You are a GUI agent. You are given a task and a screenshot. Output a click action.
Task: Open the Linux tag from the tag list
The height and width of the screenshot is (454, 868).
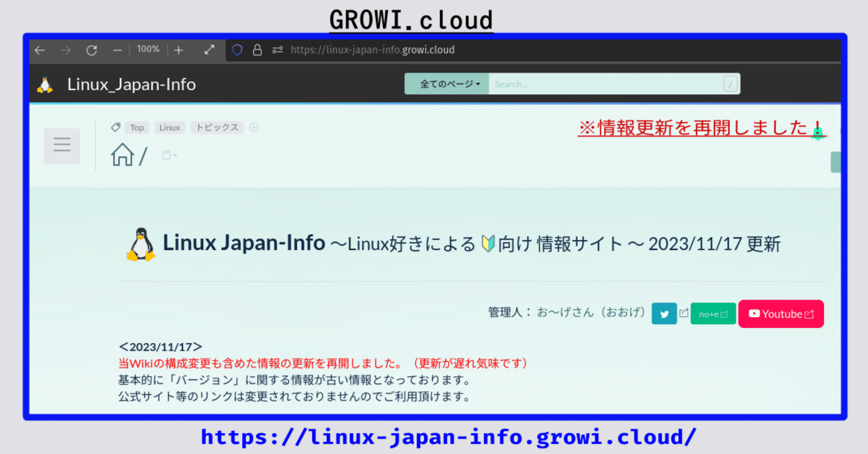pos(170,127)
